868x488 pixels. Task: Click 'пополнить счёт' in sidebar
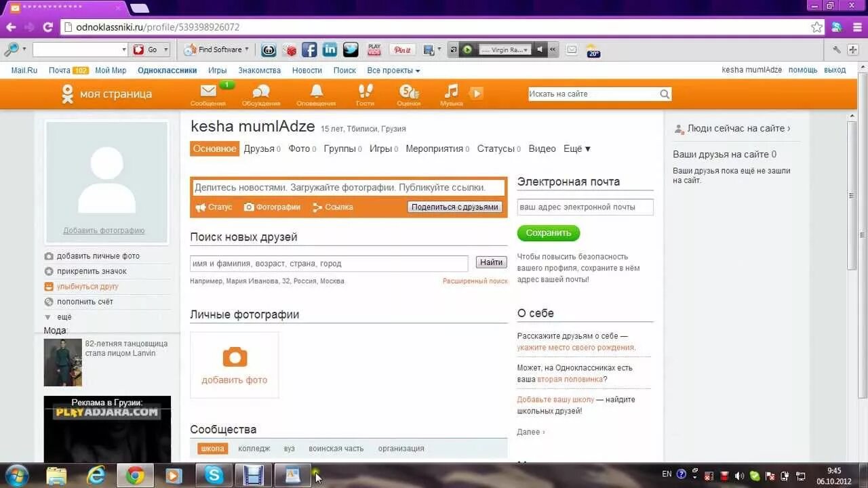click(x=85, y=302)
